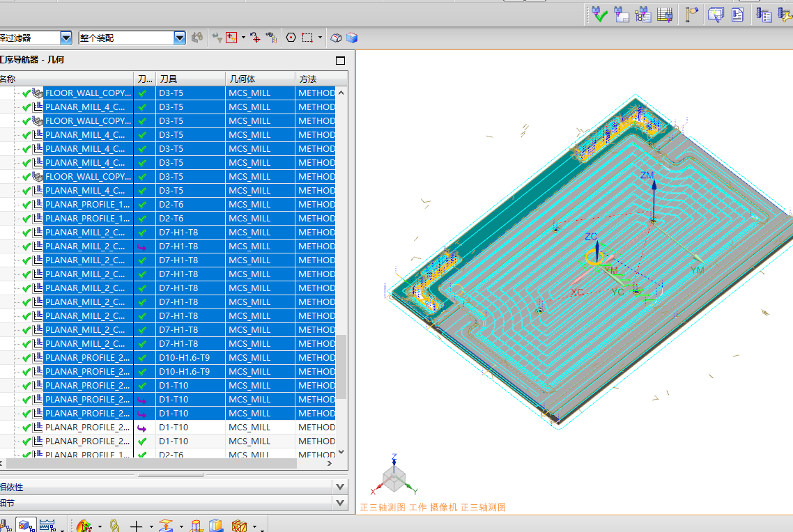Maximize the operation navigator panel
The height and width of the screenshot is (532, 793).
[x=340, y=61]
